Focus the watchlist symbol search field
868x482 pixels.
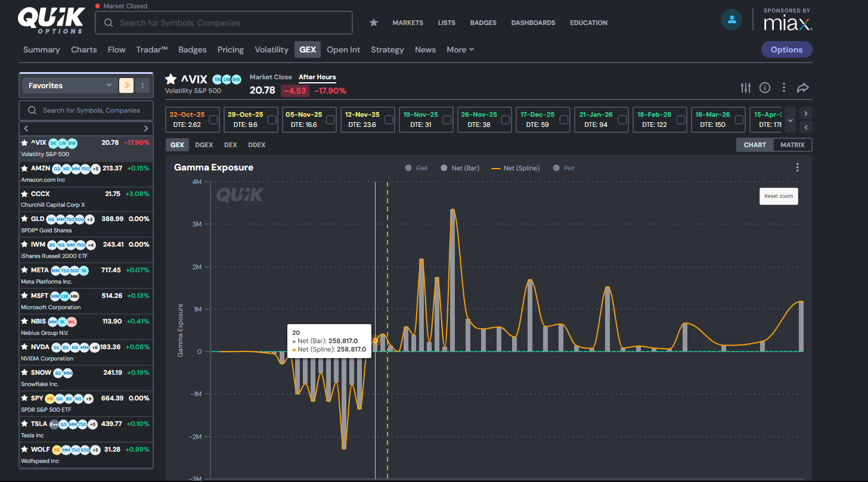pyautogui.click(x=86, y=110)
